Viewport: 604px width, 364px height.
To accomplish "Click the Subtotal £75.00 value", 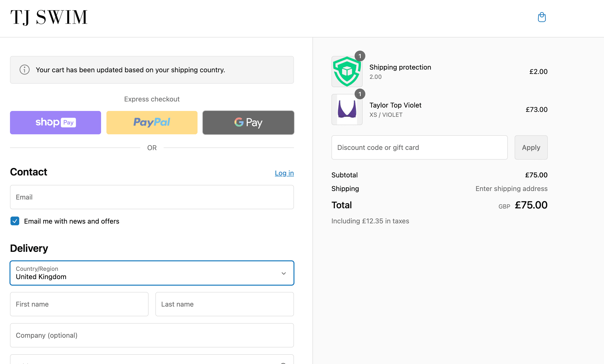I will pyautogui.click(x=536, y=175).
